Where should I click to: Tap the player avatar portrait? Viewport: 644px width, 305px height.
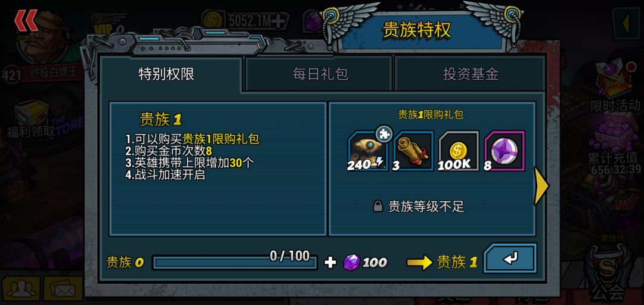click(x=42, y=39)
